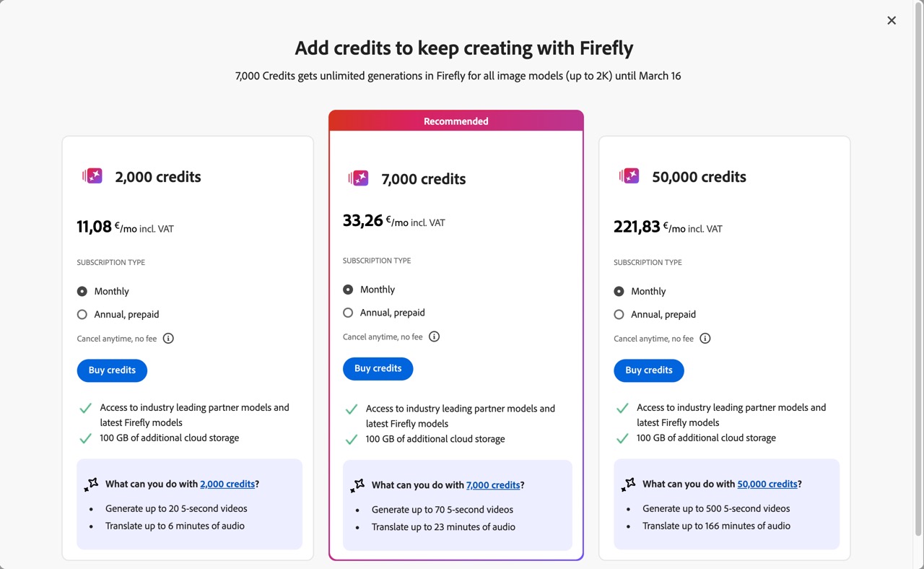Image resolution: width=924 pixels, height=569 pixels.
Task: Click the 2,000 credits plan icon
Action: (92, 176)
